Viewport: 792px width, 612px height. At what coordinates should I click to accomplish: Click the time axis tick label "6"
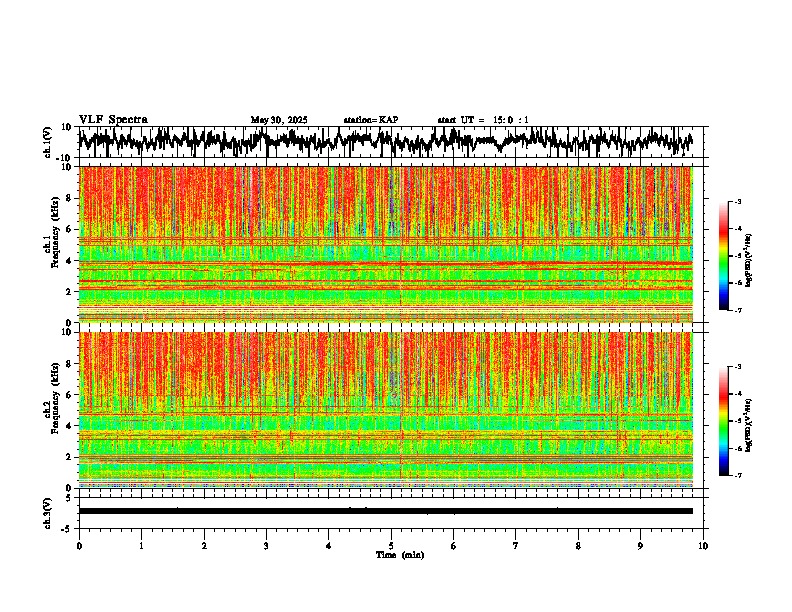[x=454, y=546]
